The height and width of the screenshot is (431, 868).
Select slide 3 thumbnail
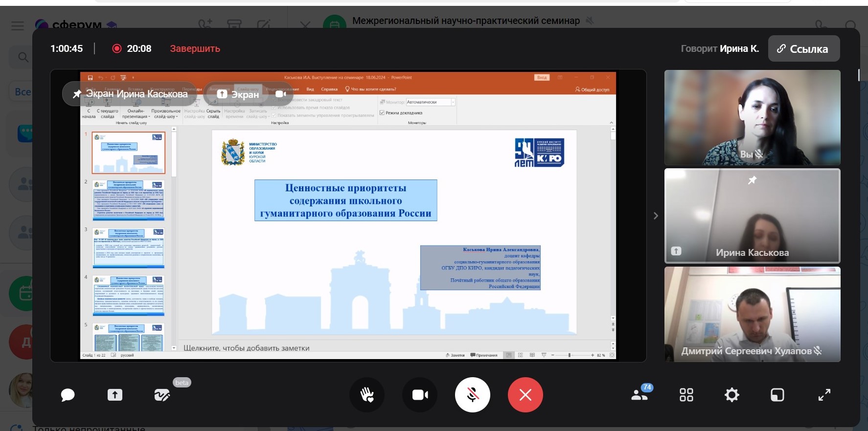[129, 248]
